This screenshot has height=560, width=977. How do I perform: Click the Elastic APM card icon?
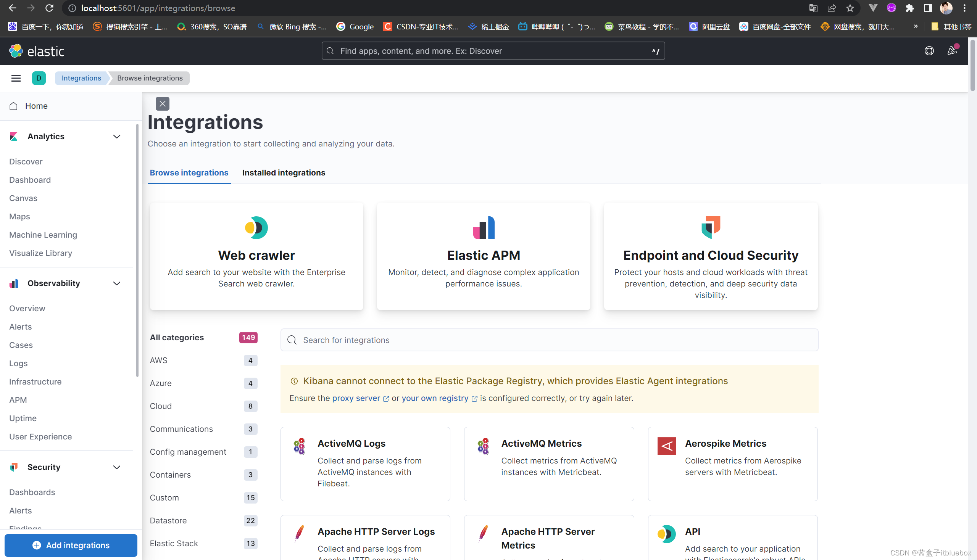tap(484, 228)
